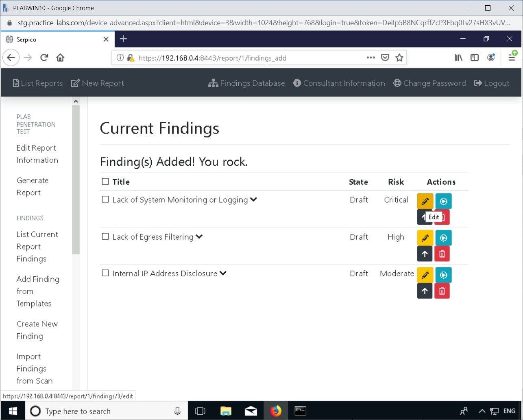Edit the Lack of Egress Filtering finding
The width and height of the screenshot is (523, 420).
coord(425,238)
